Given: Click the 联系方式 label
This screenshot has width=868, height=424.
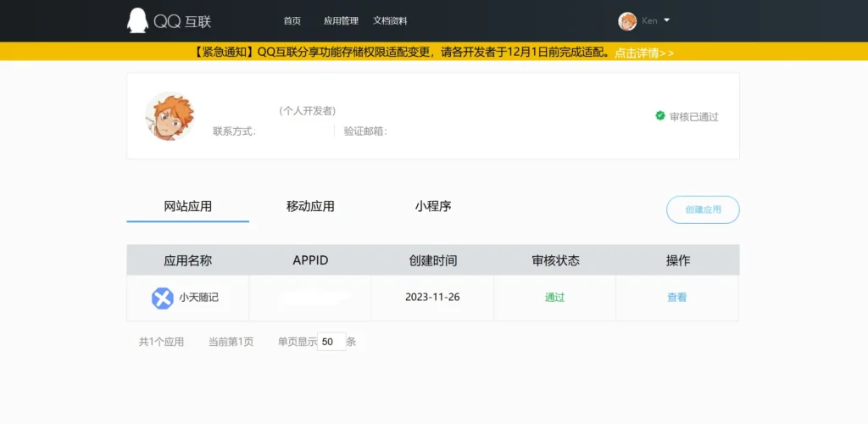Looking at the screenshot, I should 235,131.
